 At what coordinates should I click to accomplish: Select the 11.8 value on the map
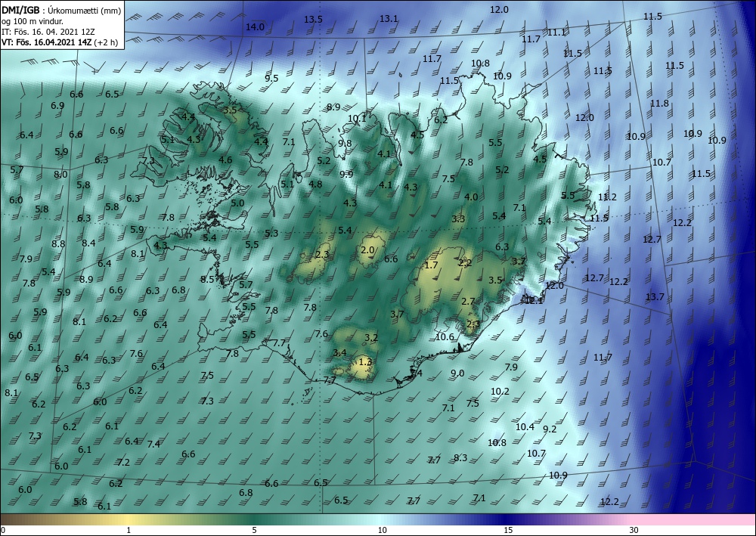tap(659, 103)
